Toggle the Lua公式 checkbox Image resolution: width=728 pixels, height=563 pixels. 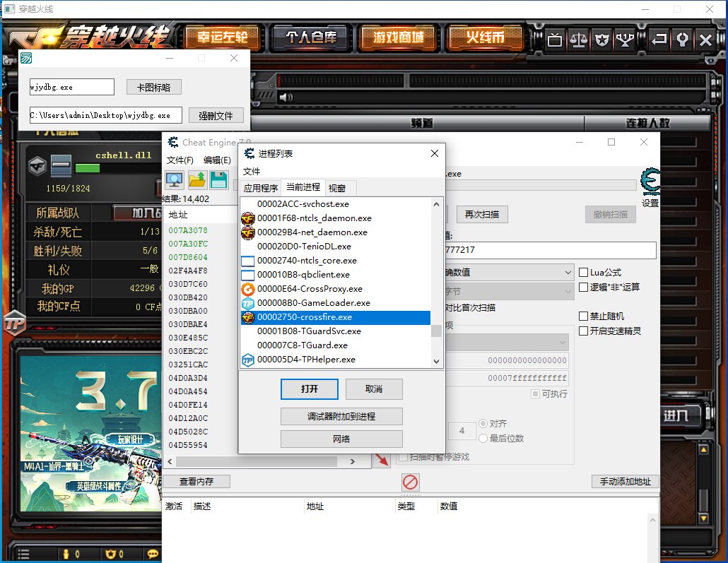(x=584, y=273)
